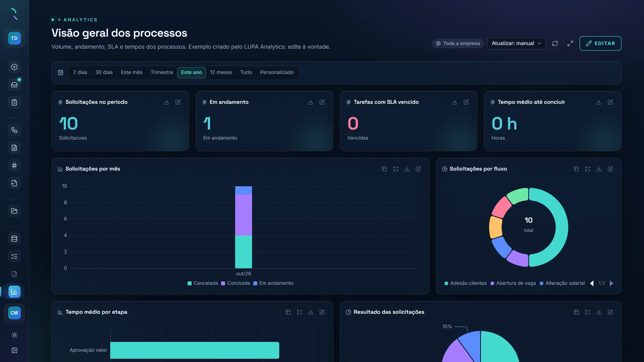Click the TD workspace avatar in sidebar
The height and width of the screenshot is (362, 644).
click(14, 38)
